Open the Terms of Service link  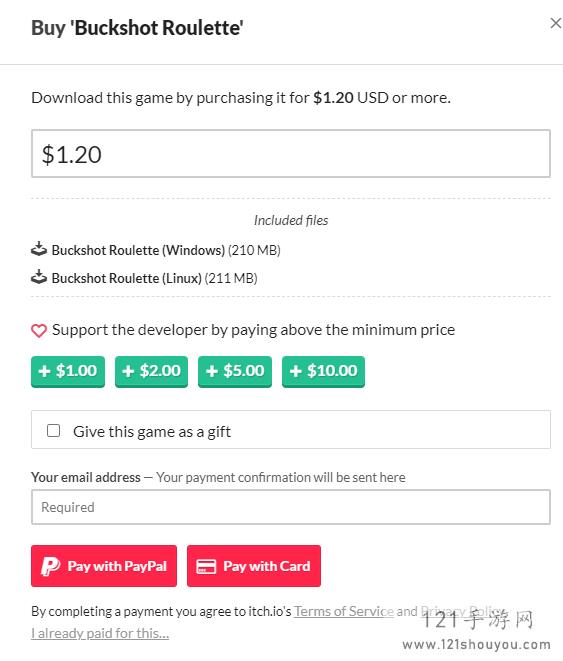pos(344,611)
